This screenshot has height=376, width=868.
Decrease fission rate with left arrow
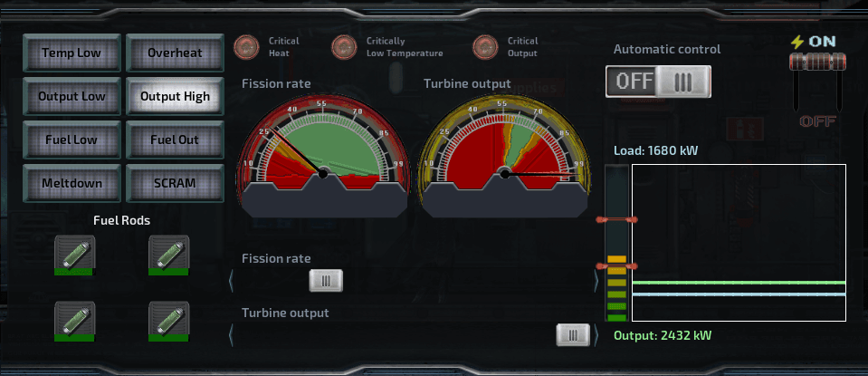231,281
